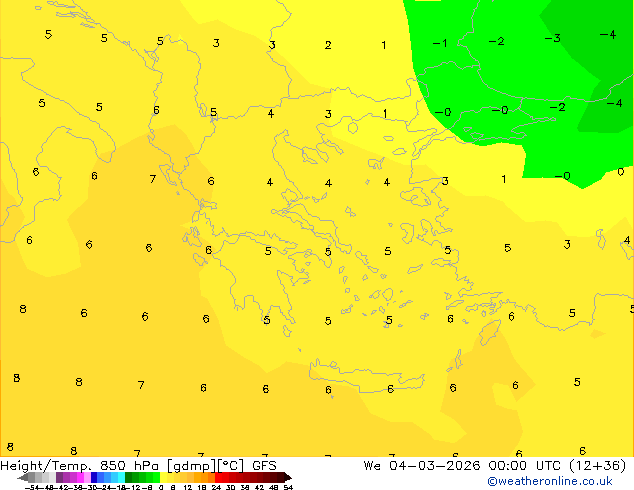The width and height of the screenshot is (634, 490).
Task: Click the "(12+36)" forecast offset text
Action: pyautogui.click(x=598, y=466)
